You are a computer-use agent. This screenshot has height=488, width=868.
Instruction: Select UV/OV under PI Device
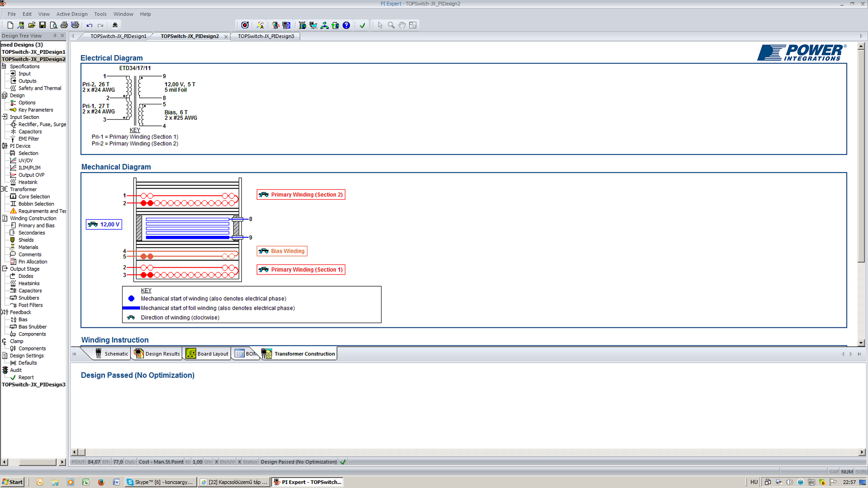25,161
